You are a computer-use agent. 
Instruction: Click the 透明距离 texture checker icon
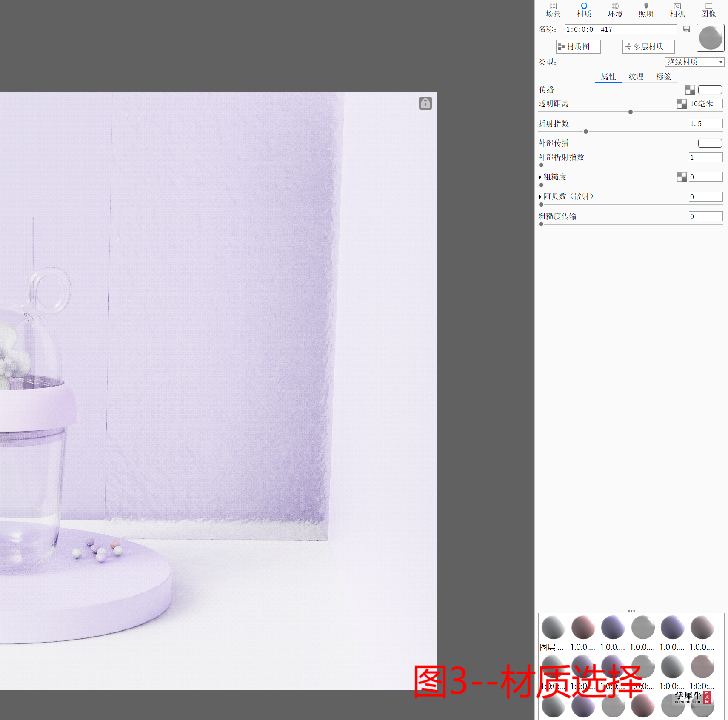(681, 104)
